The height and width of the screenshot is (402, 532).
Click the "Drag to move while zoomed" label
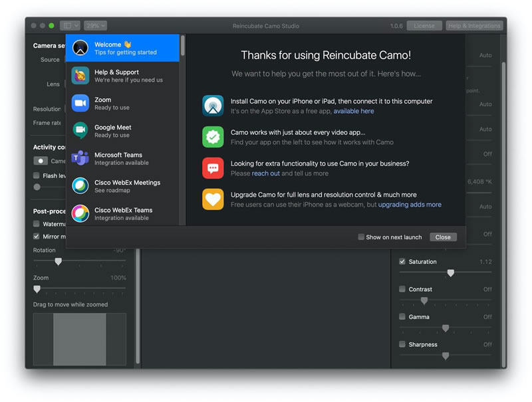70,304
